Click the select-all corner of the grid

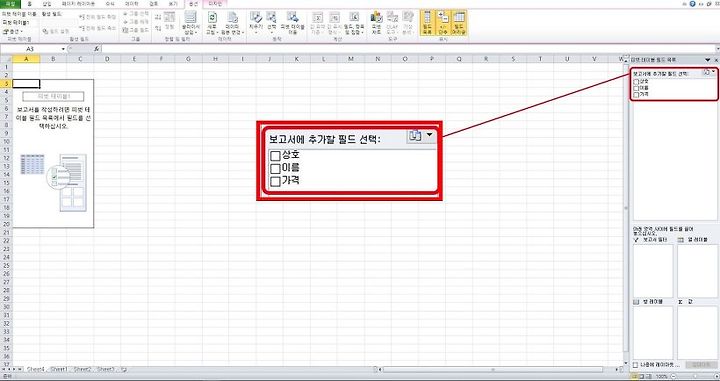tap(6, 59)
